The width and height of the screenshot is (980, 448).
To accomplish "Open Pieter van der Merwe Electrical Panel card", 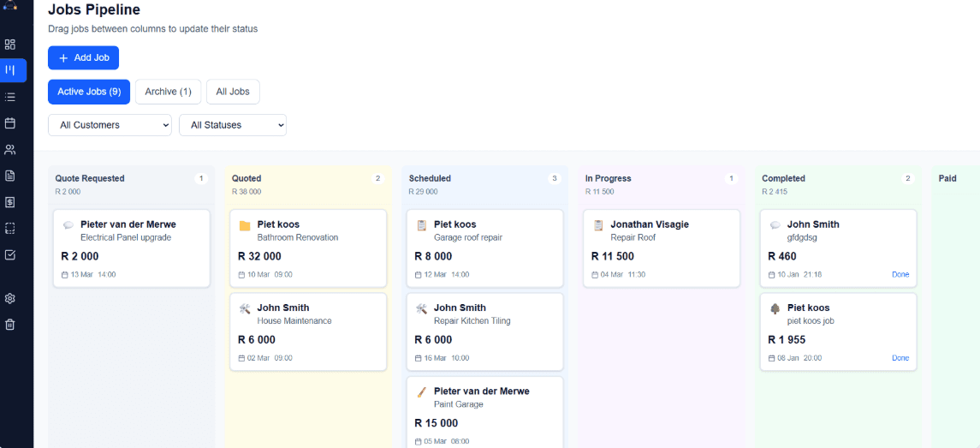I will tap(131, 248).
